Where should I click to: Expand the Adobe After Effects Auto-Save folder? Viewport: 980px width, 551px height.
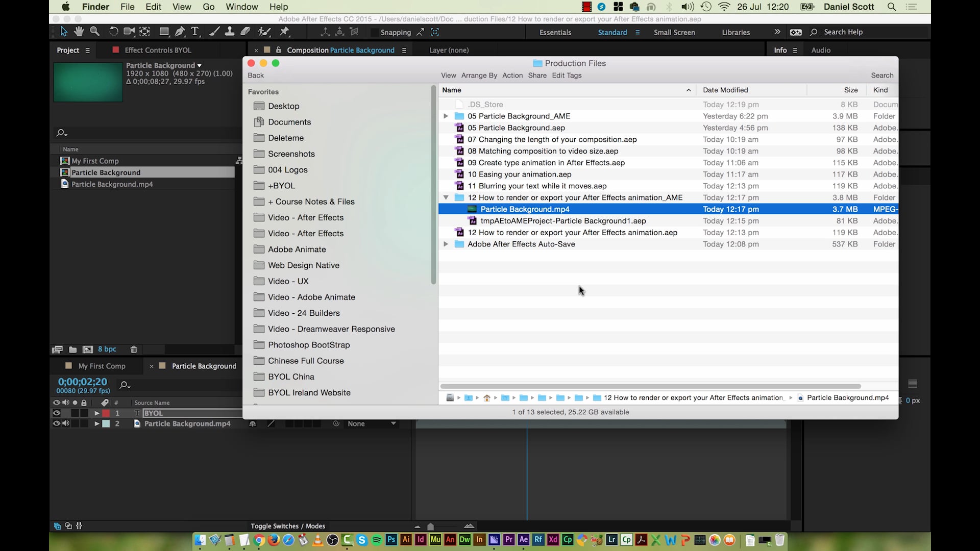click(x=446, y=244)
